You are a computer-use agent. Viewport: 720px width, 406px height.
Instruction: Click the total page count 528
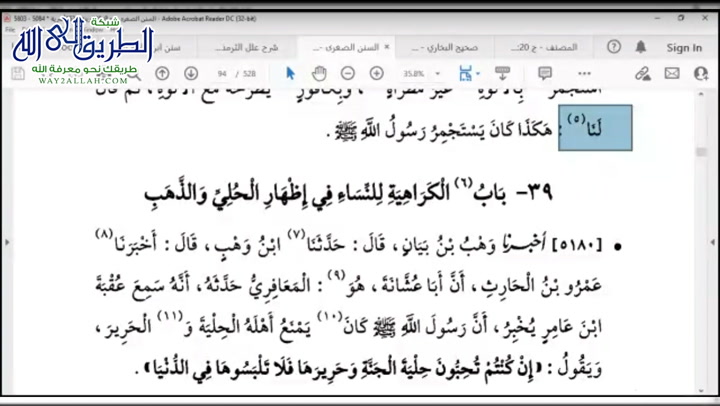(249, 73)
